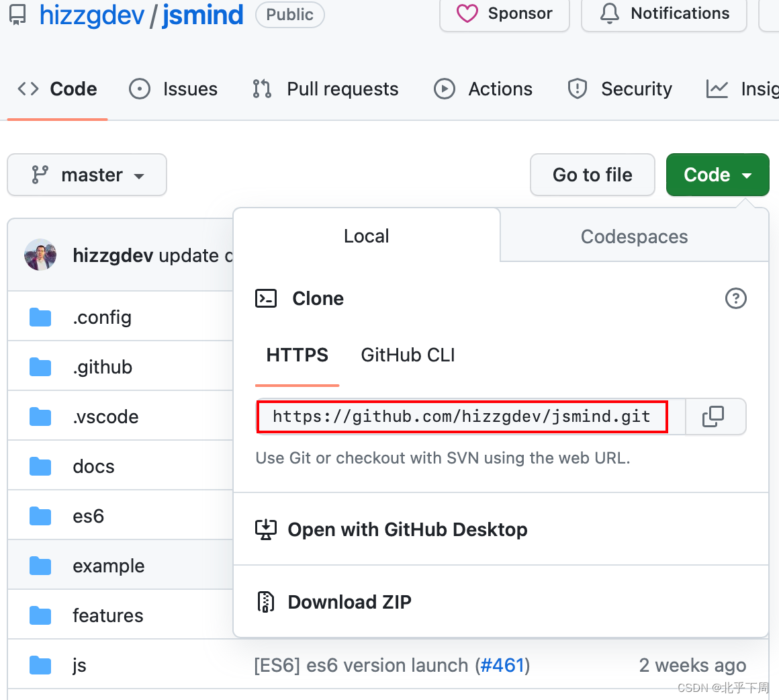Open the Pull requests tab
This screenshot has height=700, width=779.
tap(326, 89)
